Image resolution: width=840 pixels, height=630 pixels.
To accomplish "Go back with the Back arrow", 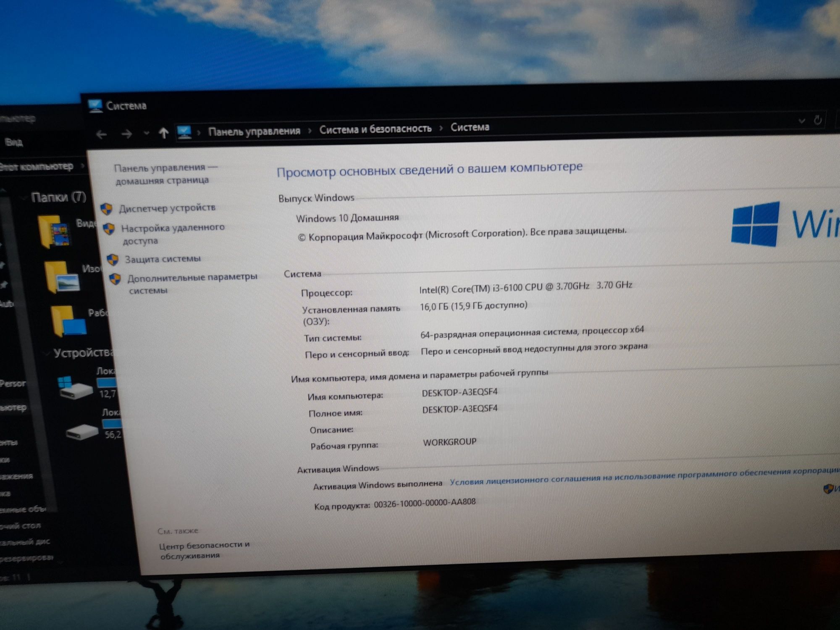I will pyautogui.click(x=101, y=134).
